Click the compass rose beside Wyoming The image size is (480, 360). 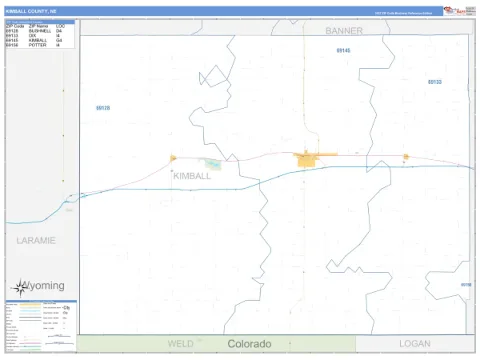click(x=21, y=287)
